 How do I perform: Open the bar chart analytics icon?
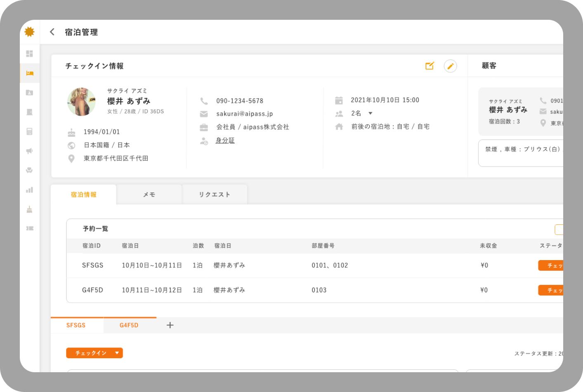click(x=29, y=190)
